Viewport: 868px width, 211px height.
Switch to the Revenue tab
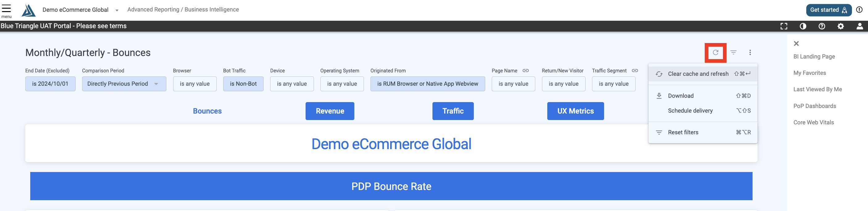pos(330,111)
